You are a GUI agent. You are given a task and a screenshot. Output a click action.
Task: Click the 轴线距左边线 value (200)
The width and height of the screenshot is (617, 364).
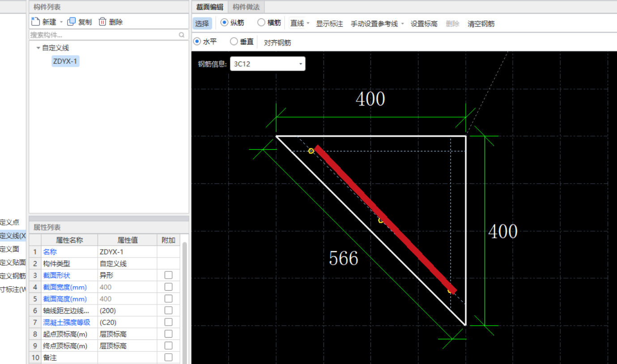(127, 311)
